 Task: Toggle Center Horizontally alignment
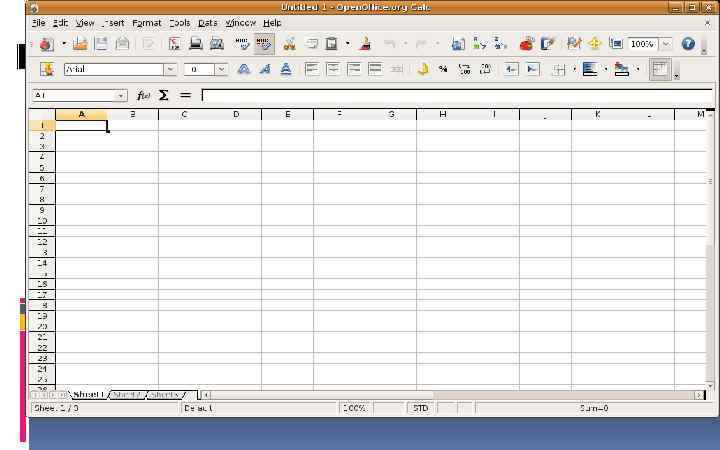pos(333,69)
